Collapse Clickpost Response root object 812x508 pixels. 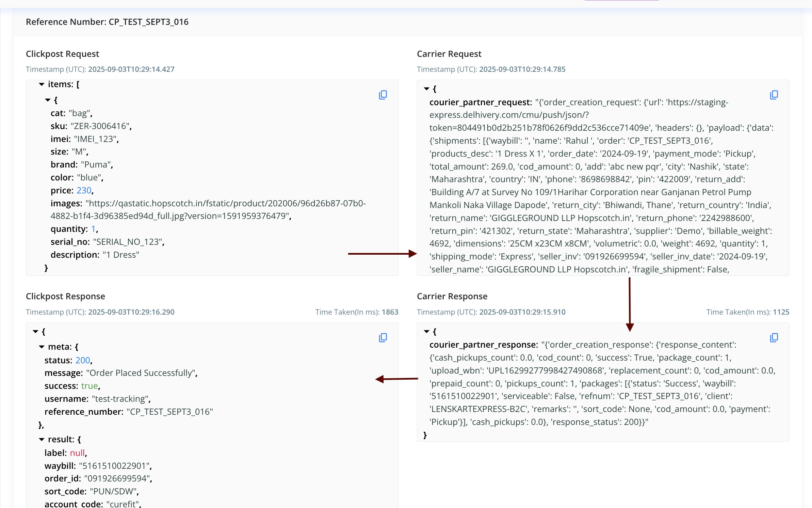click(35, 332)
